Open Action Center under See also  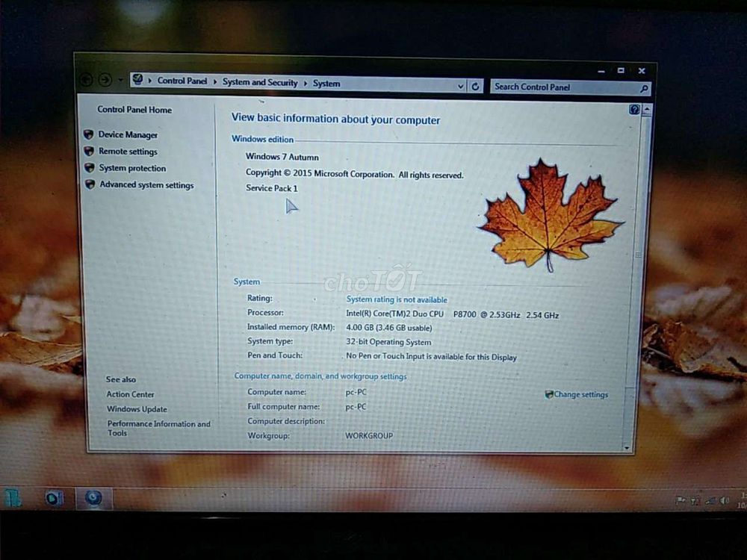coord(130,394)
